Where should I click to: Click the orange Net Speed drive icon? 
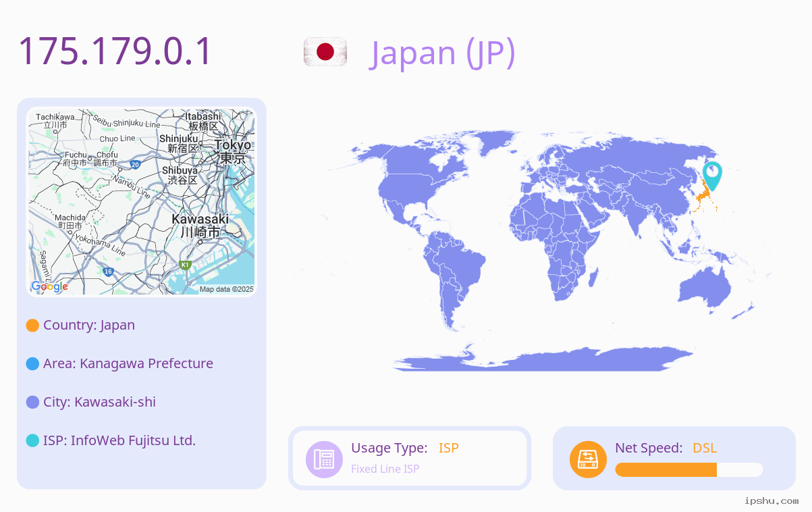pos(588,459)
